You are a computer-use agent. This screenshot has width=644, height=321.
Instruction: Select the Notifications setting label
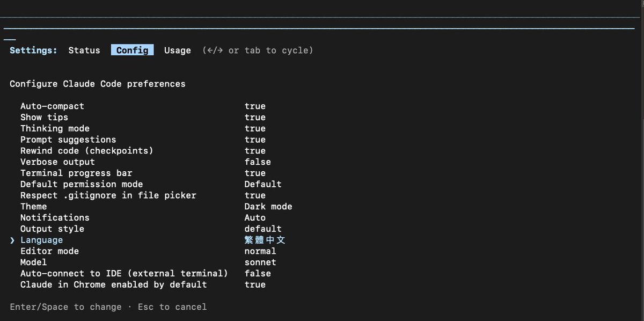(x=55, y=217)
